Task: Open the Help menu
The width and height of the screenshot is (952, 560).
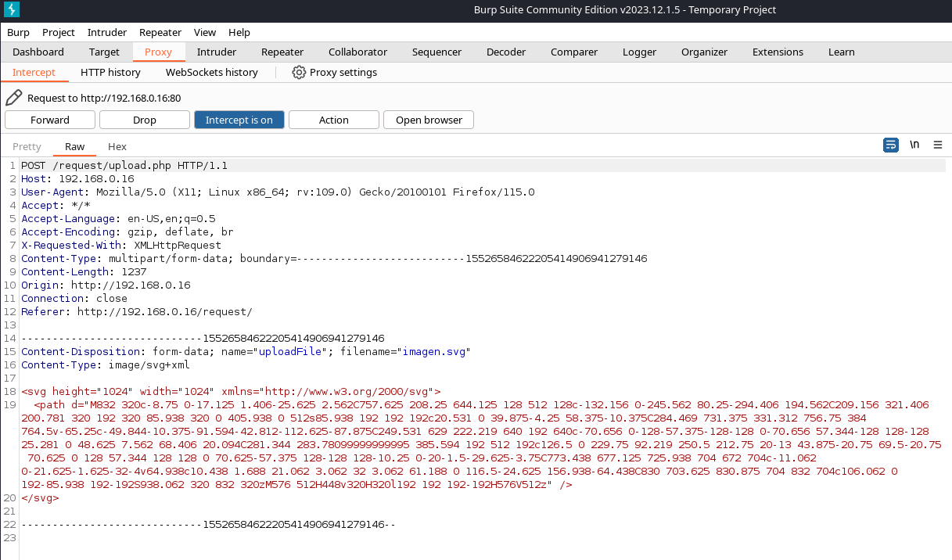Action: coord(239,32)
